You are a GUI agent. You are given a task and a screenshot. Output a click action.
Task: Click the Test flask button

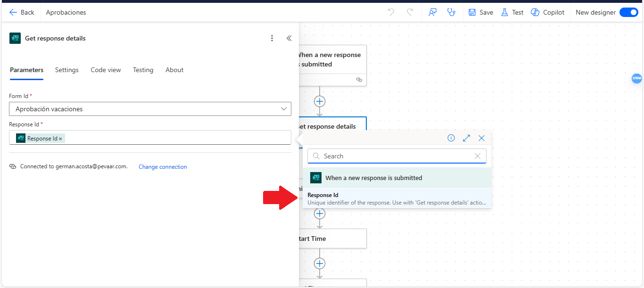[512, 13]
